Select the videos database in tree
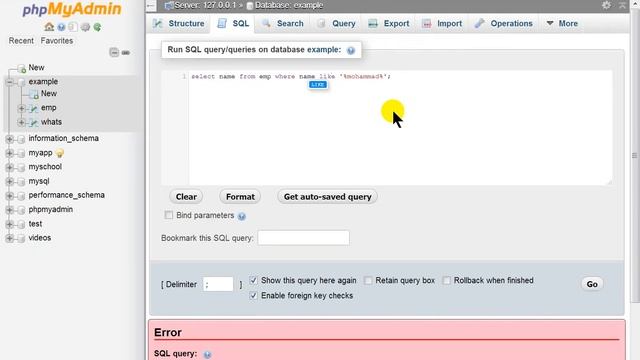Viewport: 640px width, 360px height. [40, 238]
